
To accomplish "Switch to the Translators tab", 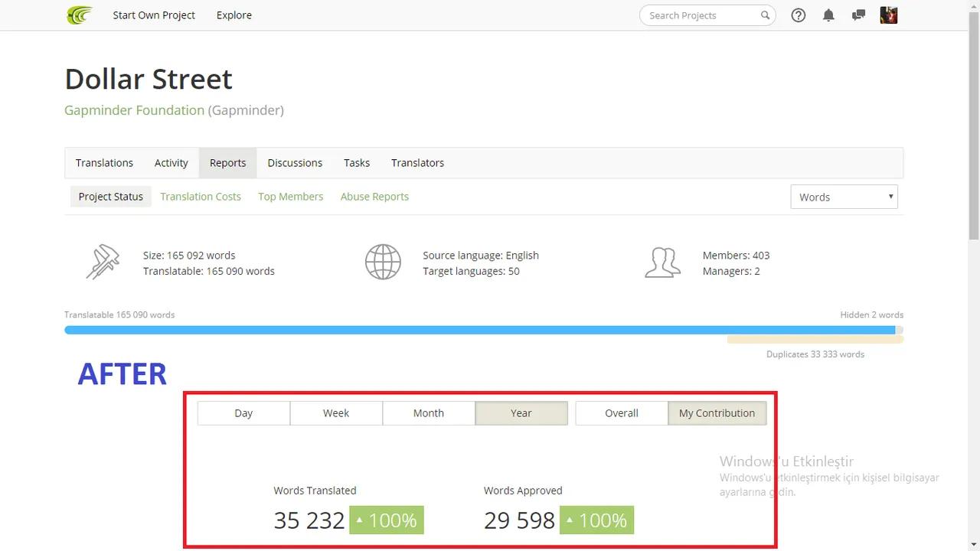I will pyautogui.click(x=417, y=163).
